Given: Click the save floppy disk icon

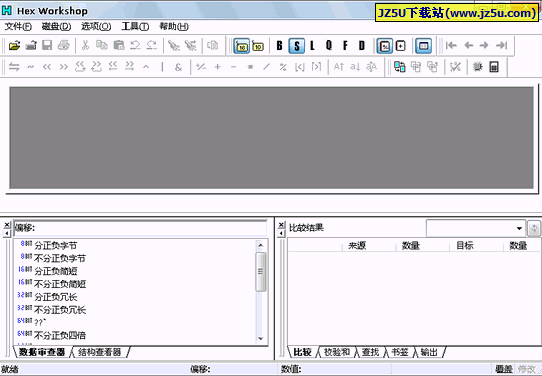Looking at the screenshot, I should point(47,45).
